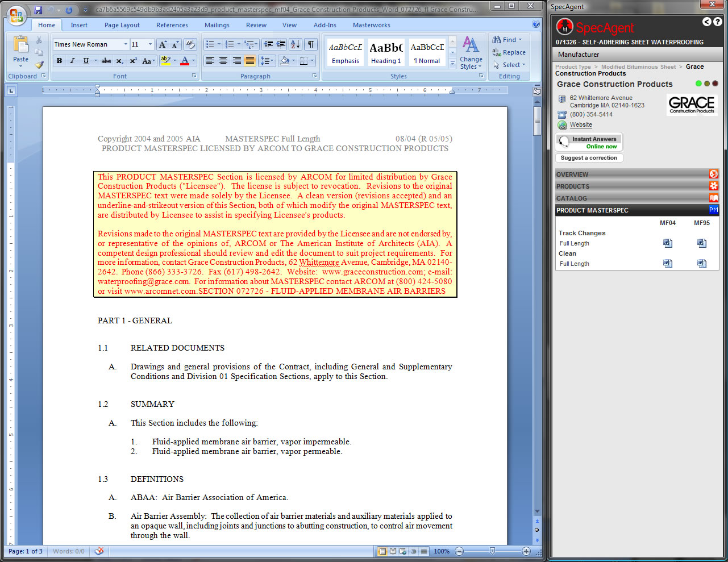This screenshot has height=562, width=728.
Task: Click the Grow Font icon
Action: (x=163, y=44)
